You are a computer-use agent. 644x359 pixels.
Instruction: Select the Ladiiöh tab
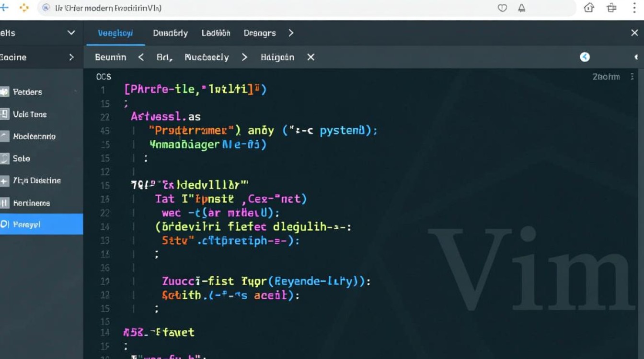pyautogui.click(x=216, y=33)
